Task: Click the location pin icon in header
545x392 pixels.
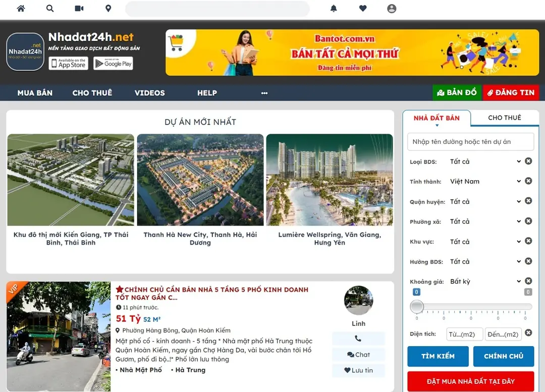Action: pos(107,9)
